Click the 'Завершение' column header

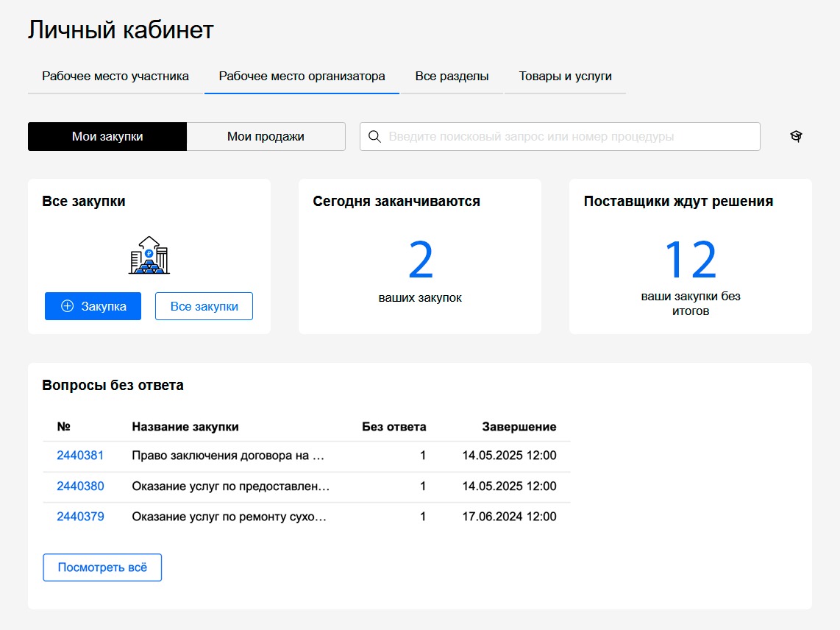(x=519, y=427)
